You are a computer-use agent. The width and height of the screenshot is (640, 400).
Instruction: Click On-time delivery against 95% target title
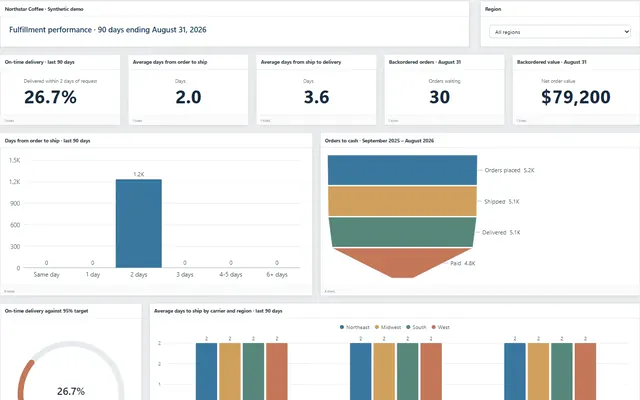click(47, 311)
